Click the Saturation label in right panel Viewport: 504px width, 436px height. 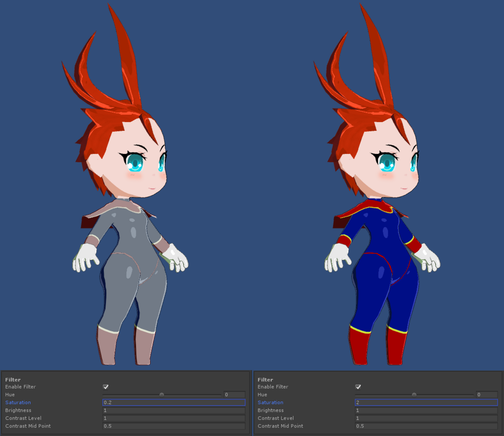coord(270,402)
